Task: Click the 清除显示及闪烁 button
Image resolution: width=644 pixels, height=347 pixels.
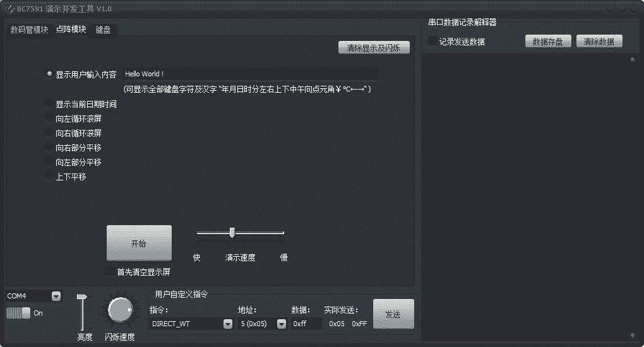Action: 374,48
